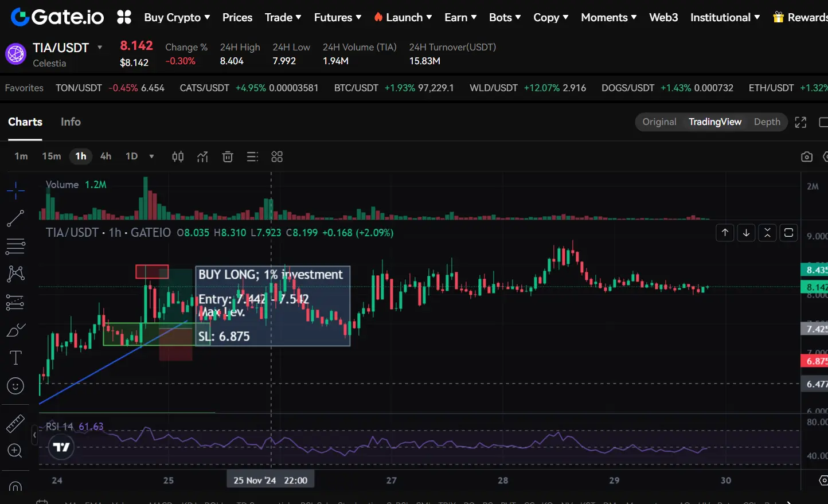
Task: Open the chart list settings icon
Action: pyautogui.click(x=252, y=157)
